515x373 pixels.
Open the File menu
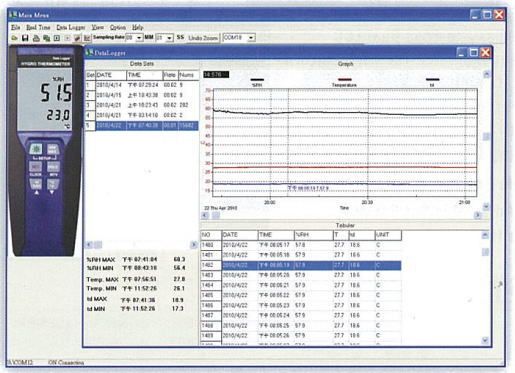(x=16, y=27)
